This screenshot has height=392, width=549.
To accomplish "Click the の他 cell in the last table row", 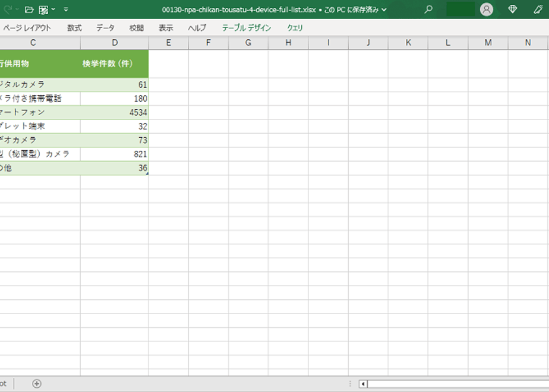I will tap(40, 168).
